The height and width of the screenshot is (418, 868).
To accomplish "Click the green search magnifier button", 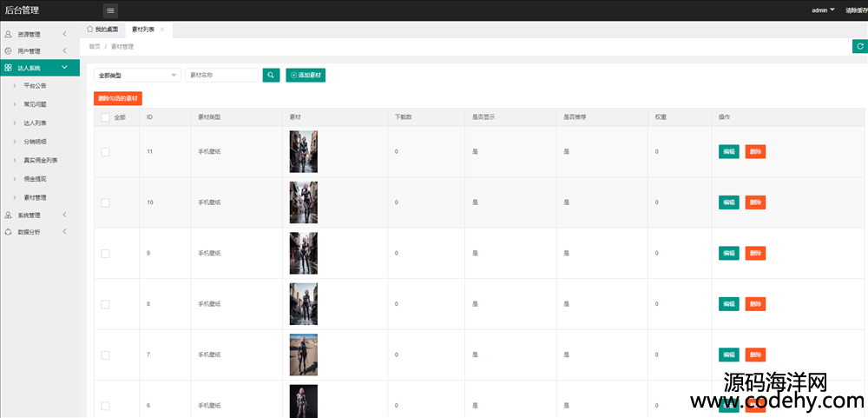I will click(272, 76).
